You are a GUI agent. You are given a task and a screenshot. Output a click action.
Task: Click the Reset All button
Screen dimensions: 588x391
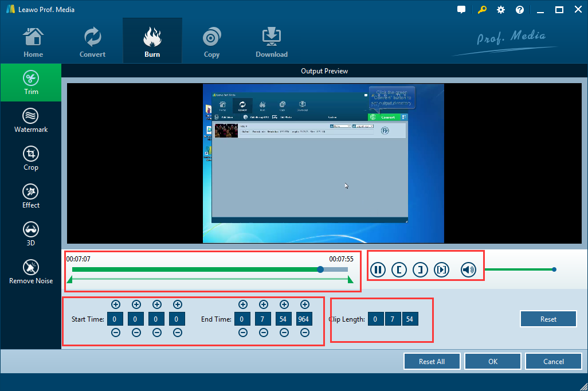tap(432, 361)
